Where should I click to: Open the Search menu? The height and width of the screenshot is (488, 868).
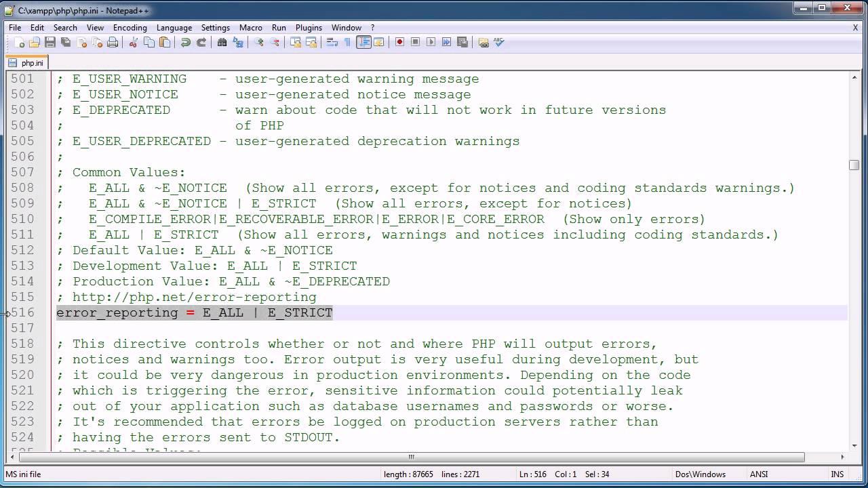(x=65, y=28)
